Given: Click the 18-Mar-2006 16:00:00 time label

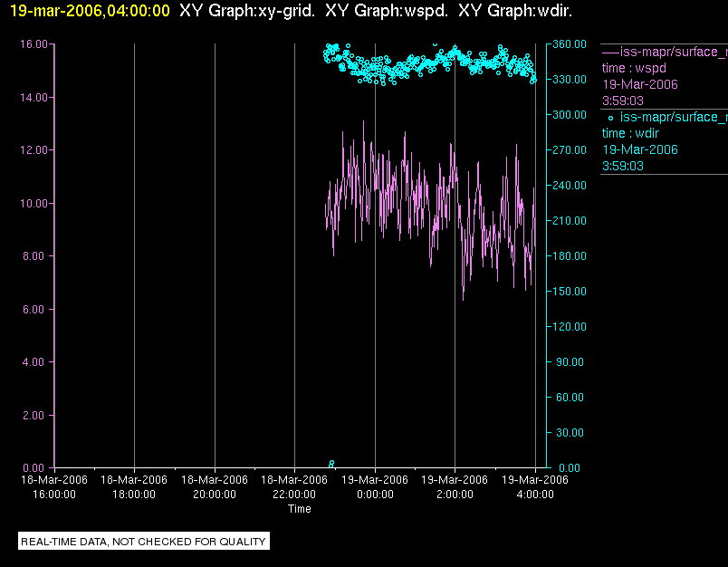Looking at the screenshot, I should click(54, 487).
